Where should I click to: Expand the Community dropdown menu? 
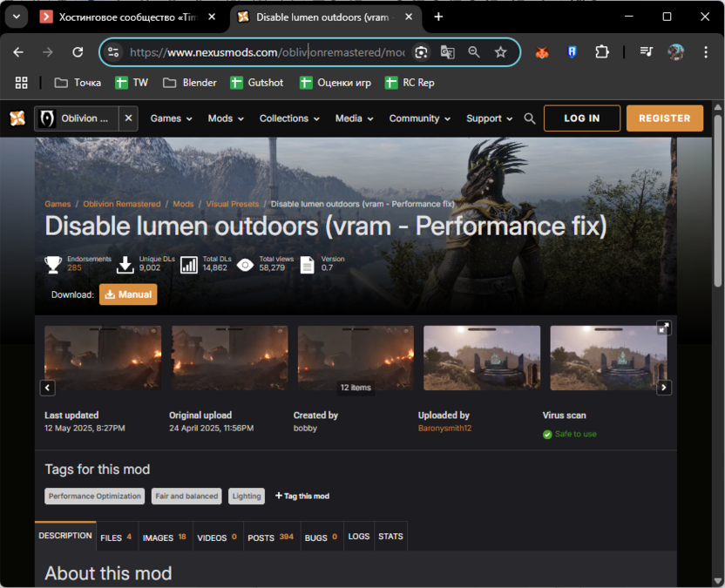pos(419,118)
